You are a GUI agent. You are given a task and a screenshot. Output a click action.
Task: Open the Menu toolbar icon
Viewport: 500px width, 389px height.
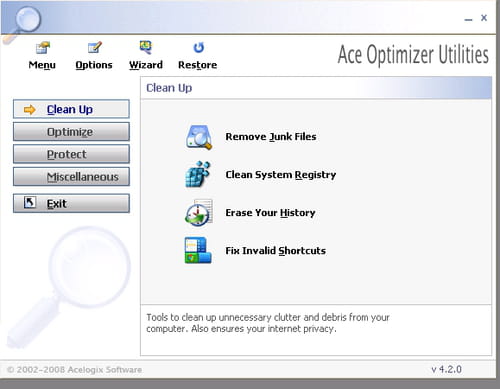click(43, 48)
